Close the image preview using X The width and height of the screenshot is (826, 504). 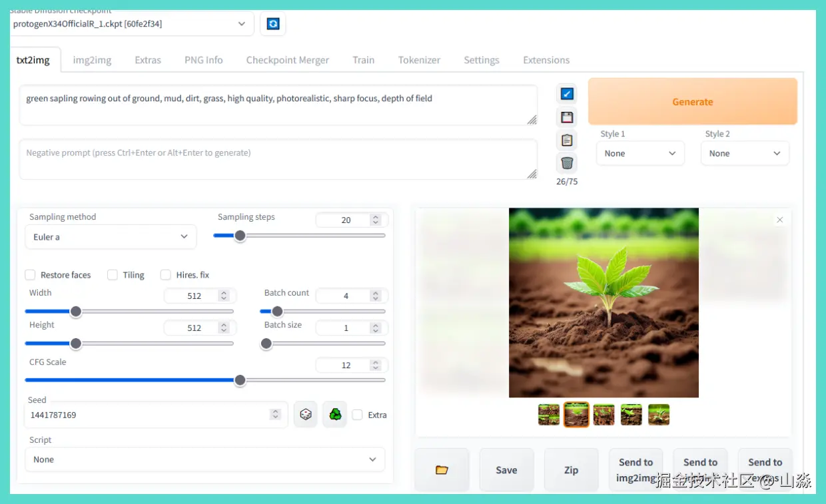pos(780,220)
